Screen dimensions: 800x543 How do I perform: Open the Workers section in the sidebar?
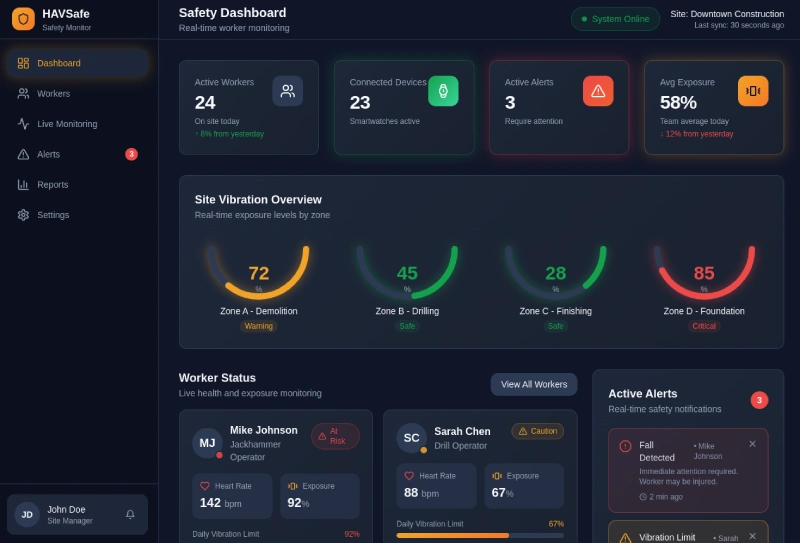78,93
